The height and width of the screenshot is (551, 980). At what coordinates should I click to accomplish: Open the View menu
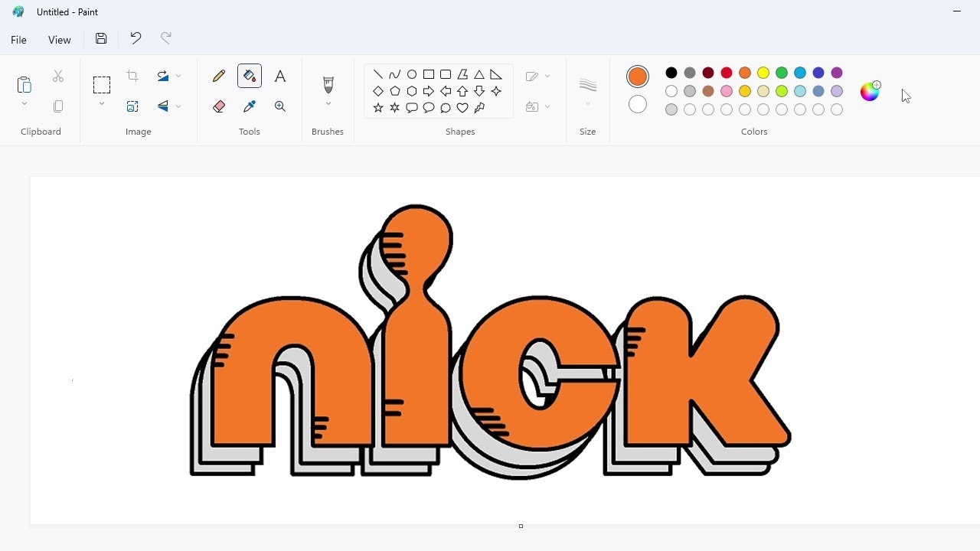(60, 40)
